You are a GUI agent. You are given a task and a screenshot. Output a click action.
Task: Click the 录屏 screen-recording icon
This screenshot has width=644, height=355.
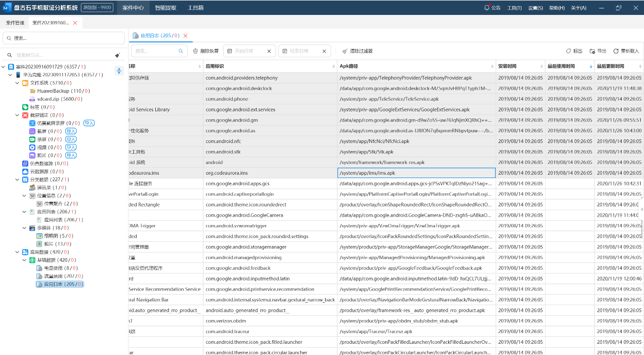tap(33, 139)
